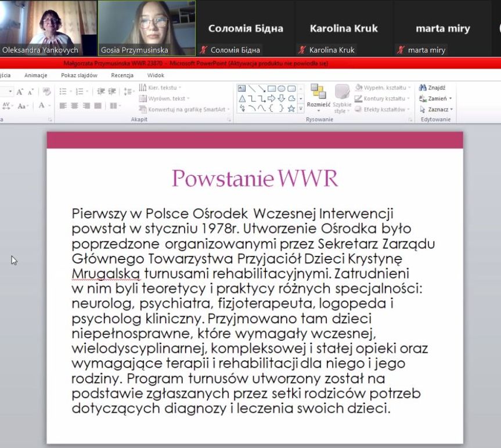Viewport: 501px width, 448px height.
Task: Increase the list indent level
Action: (112, 92)
